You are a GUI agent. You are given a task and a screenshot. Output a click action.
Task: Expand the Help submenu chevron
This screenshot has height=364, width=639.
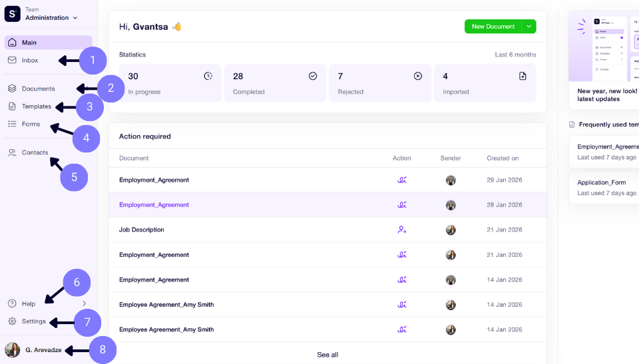(x=85, y=303)
